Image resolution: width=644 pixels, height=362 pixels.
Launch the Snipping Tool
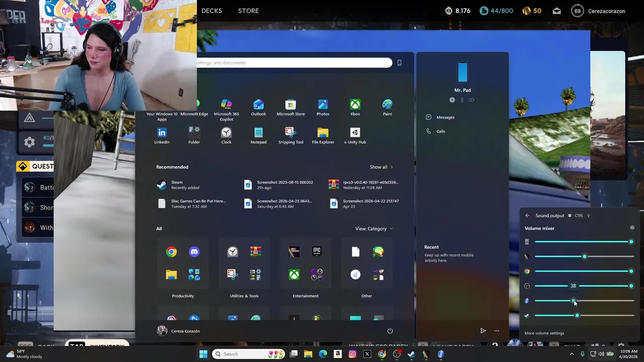pyautogui.click(x=291, y=136)
